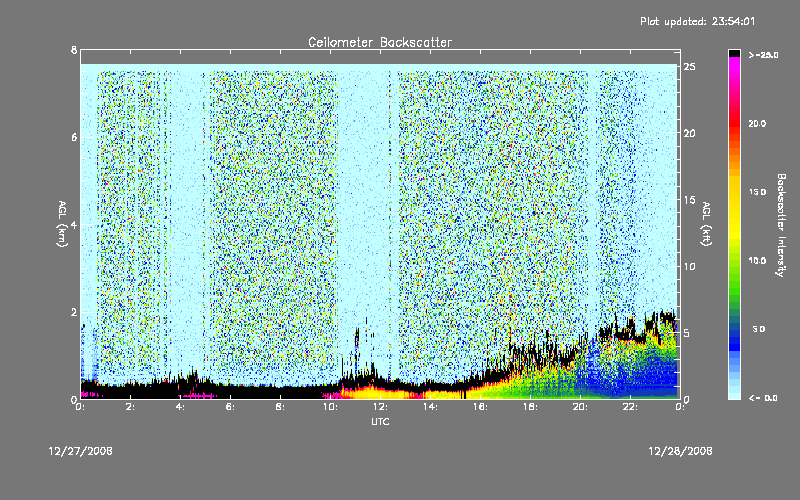The image size is (800, 500).
Task: Click the '2:' hour tick on UTC axis
Action: (x=131, y=407)
